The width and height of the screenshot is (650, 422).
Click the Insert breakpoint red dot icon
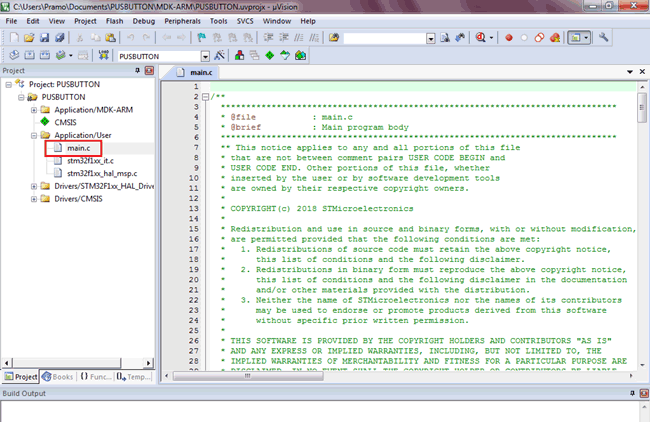point(508,38)
